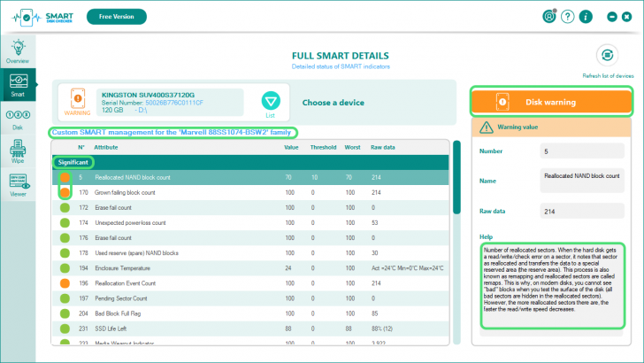Click the Smart Disk Checker logo
Viewport: 644px width, 363px height.
coord(42,18)
